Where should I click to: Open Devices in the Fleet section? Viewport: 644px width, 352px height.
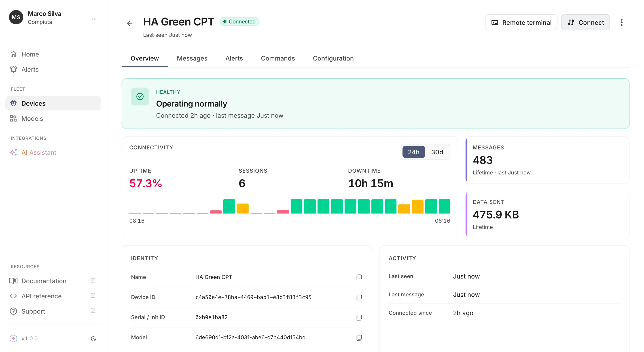53,103
